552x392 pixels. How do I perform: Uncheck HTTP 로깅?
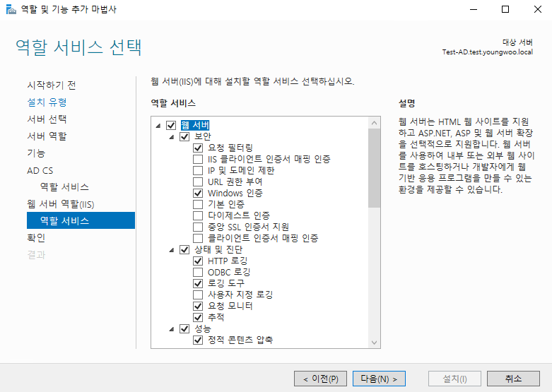click(x=198, y=261)
